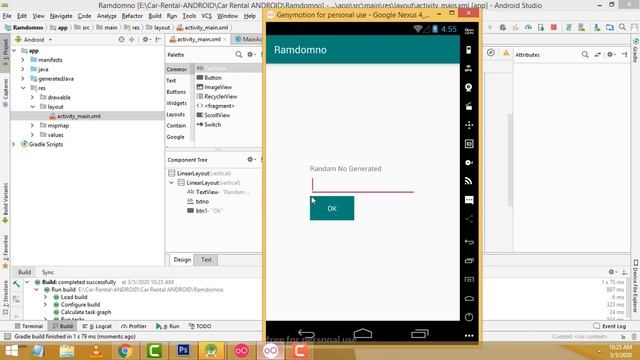Click the Windows Start button
The image size is (640, 360).
[11, 351]
